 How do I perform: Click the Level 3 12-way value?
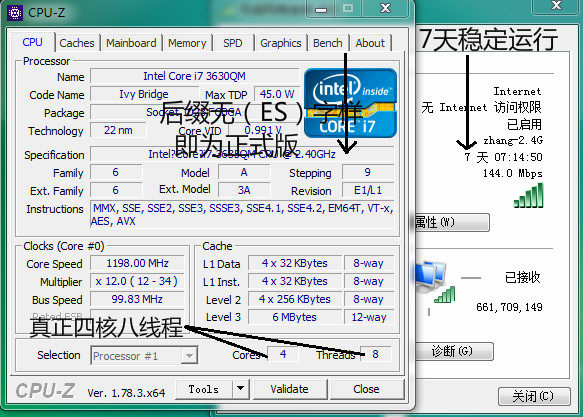(x=368, y=317)
